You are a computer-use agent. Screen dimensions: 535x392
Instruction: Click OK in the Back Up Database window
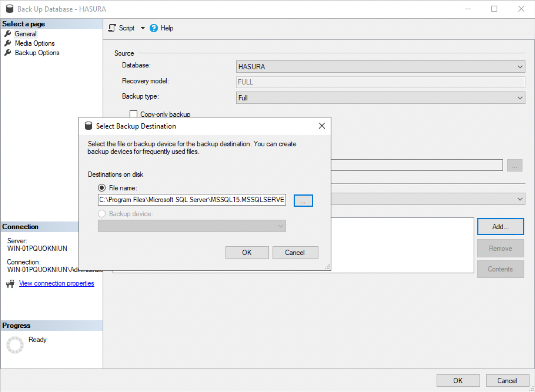click(458, 381)
